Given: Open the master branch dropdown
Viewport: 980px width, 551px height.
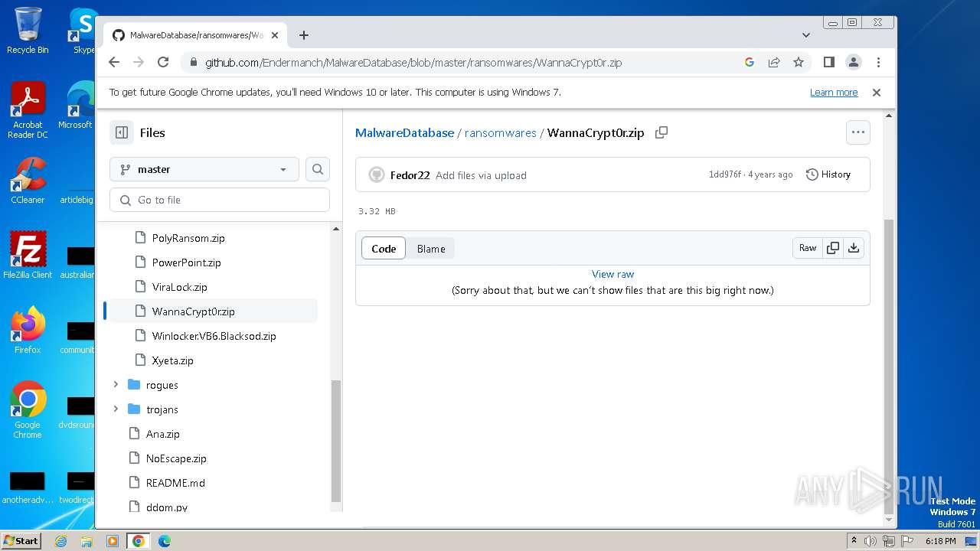Looking at the screenshot, I should (x=204, y=169).
